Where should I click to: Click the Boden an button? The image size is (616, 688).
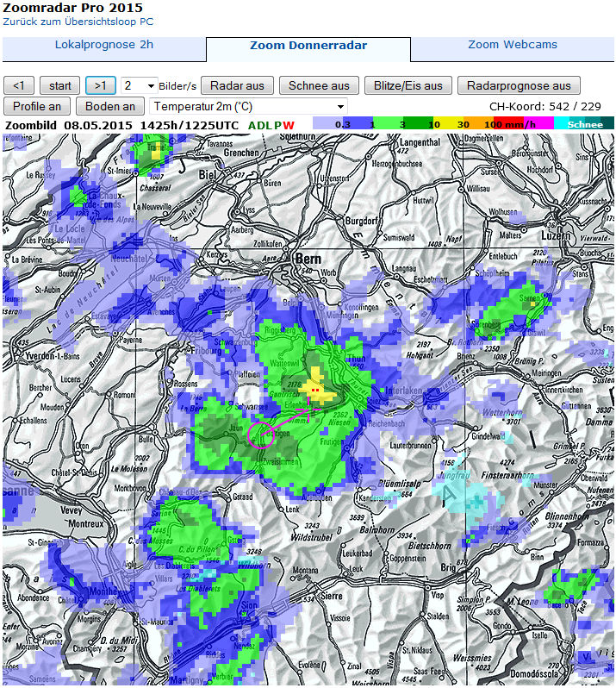click(x=109, y=106)
